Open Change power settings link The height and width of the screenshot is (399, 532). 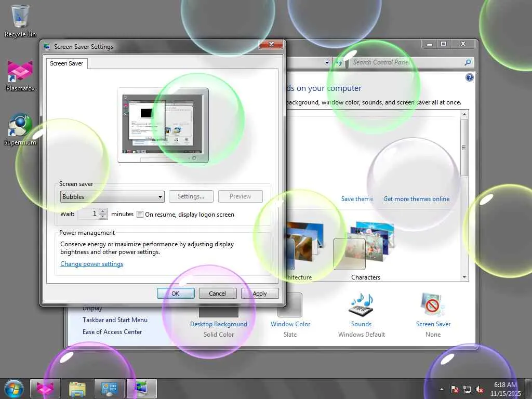(91, 264)
